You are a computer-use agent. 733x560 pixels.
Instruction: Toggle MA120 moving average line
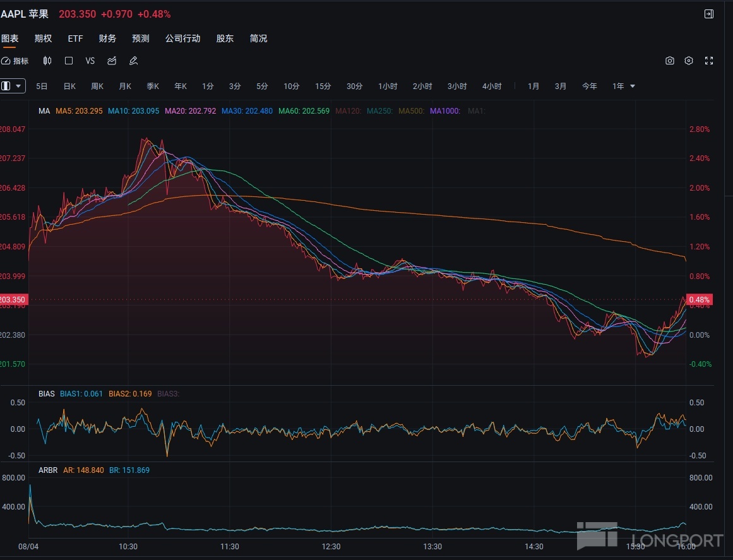point(348,111)
